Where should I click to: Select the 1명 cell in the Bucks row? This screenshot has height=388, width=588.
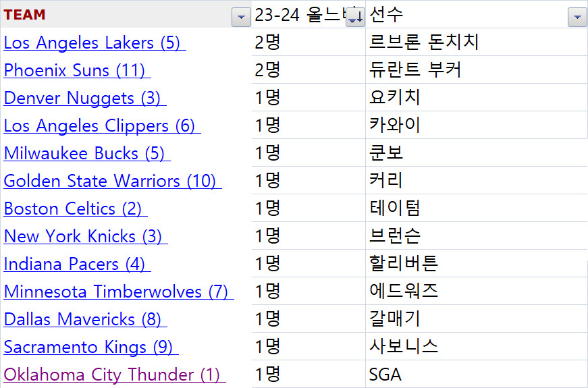coord(309,153)
